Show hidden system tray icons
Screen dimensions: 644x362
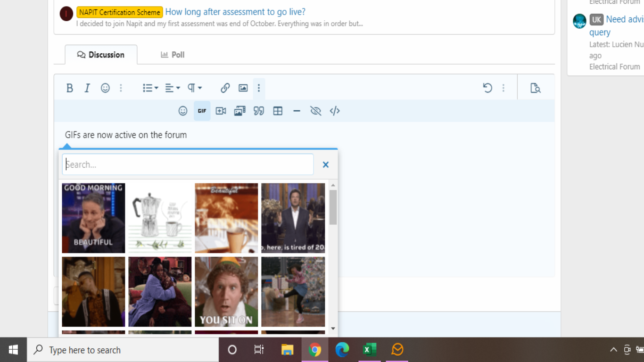(613, 350)
